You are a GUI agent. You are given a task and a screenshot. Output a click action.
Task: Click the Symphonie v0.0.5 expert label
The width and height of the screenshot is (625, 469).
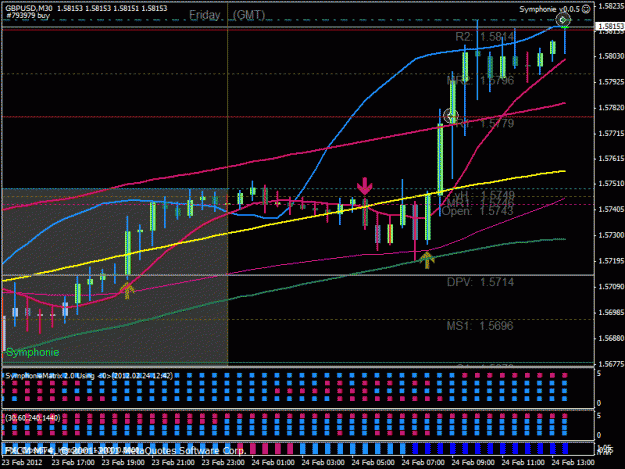coord(550,9)
